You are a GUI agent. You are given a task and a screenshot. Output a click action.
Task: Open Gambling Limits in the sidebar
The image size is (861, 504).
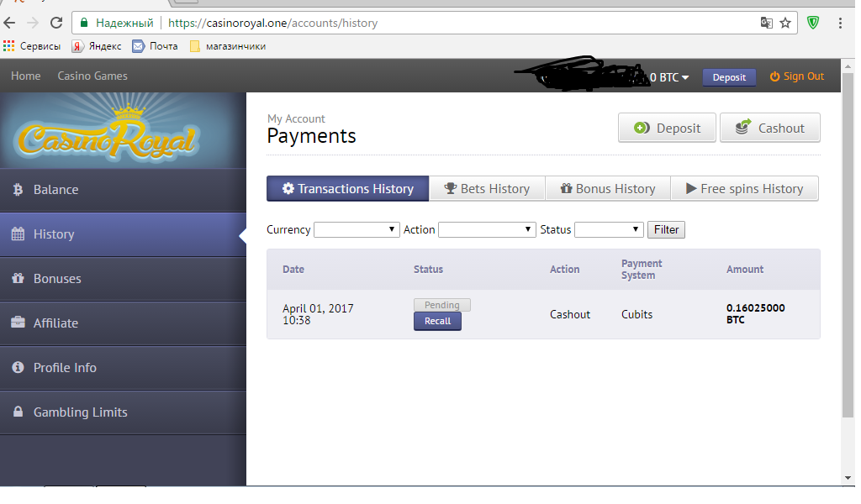tap(123, 412)
